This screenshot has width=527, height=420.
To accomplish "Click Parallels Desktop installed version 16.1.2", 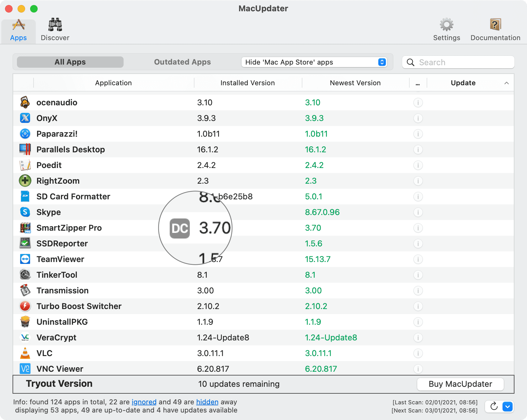I will point(208,150).
